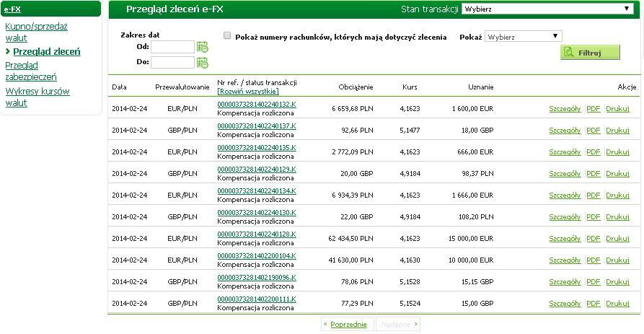644x334 pixels.
Task: View Szczegóły for 6 659,68 PLN row
Action: [565, 109]
